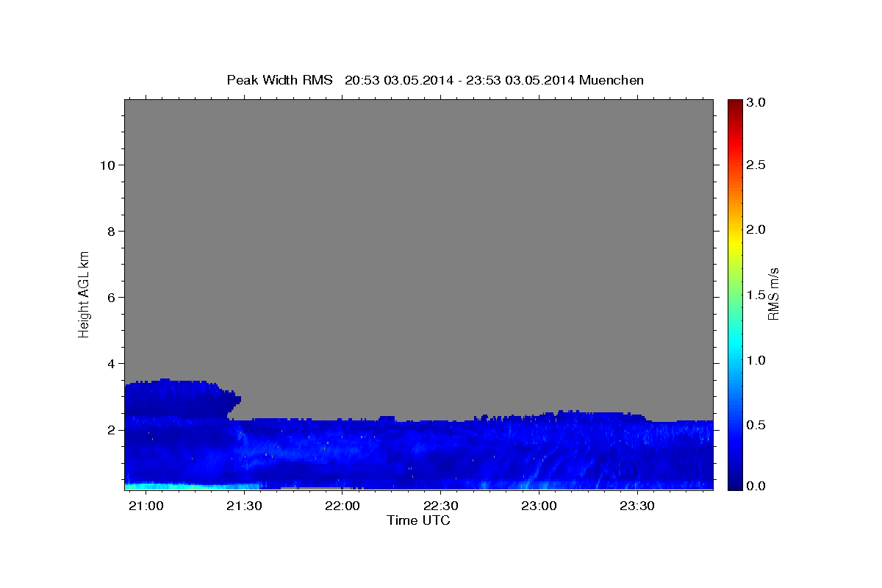The width and height of the screenshot is (882, 588).
Task: Click the colorbar value 2.0
Action: (x=757, y=230)
